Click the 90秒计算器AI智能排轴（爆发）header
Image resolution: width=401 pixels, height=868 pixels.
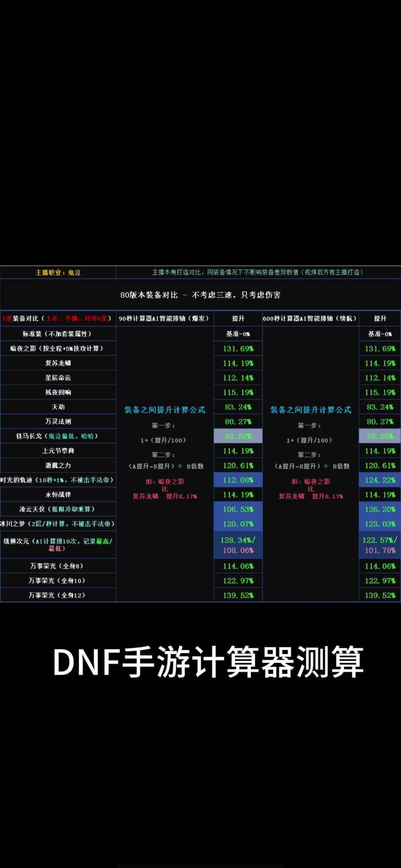(165, 319)
